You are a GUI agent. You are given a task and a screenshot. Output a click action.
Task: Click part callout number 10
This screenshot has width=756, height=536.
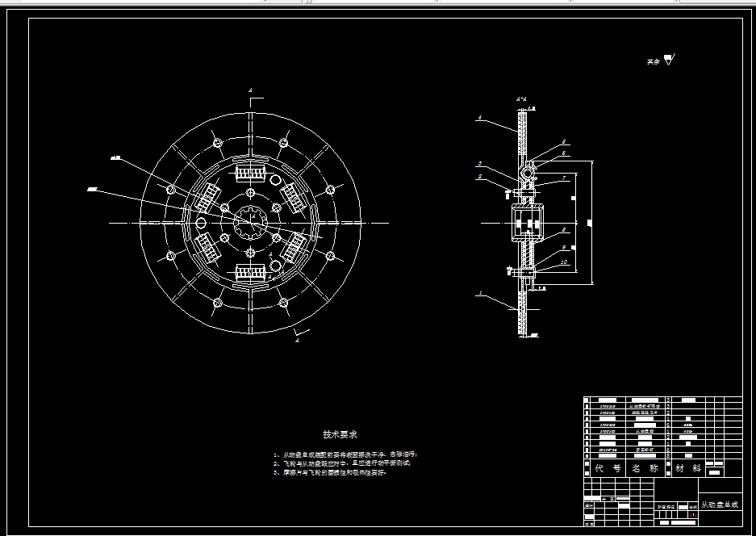[564, 262]
